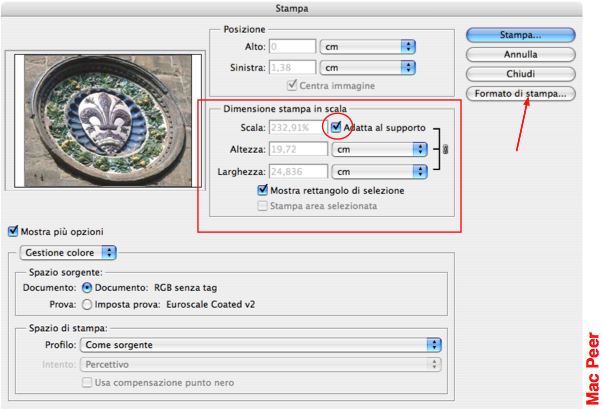The height and width of the screenshot is (409, 603).
Task: Click the chain link constrain proportions icon
Action: pyautogui.click(x=445, y=149)
